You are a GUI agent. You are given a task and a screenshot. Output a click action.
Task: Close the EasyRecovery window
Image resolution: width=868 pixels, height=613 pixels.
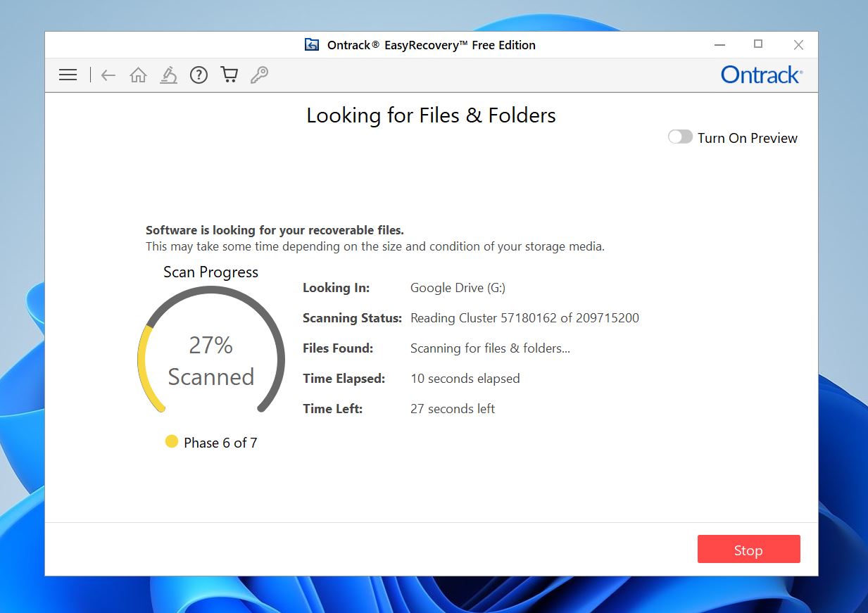(x=798, y=45)
